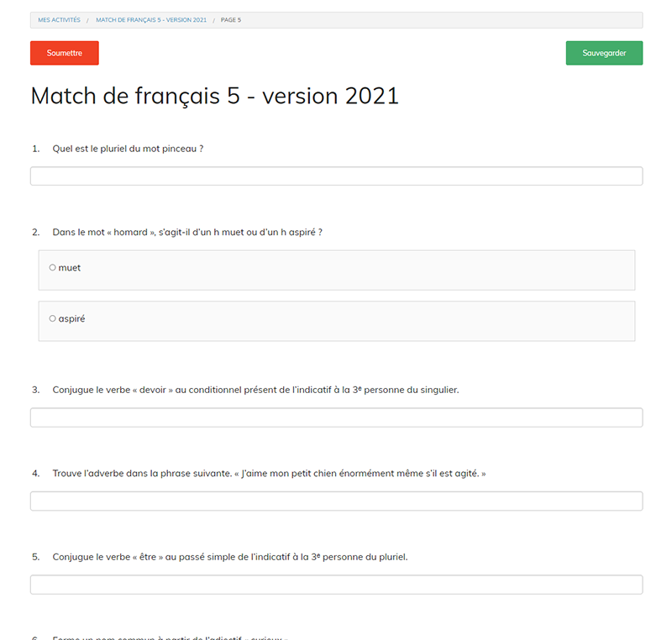
Task: Click the red Soumettre button
Action: coord(64,52)
